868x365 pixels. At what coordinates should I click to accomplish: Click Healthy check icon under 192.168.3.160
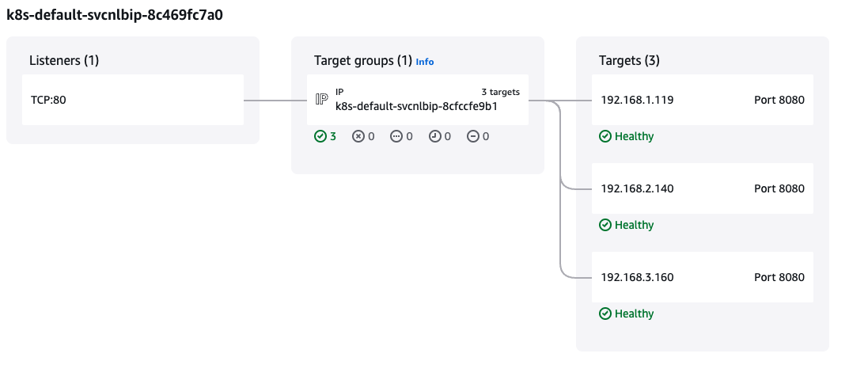coord(605,314)
